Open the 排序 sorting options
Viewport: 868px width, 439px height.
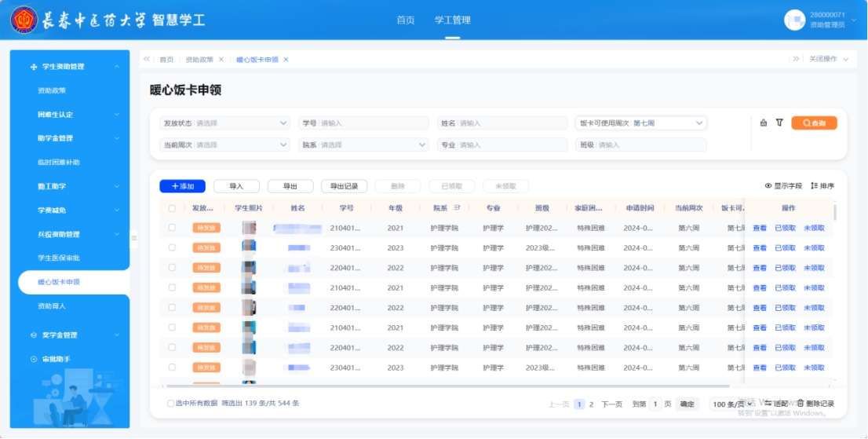tap(822, 186)
